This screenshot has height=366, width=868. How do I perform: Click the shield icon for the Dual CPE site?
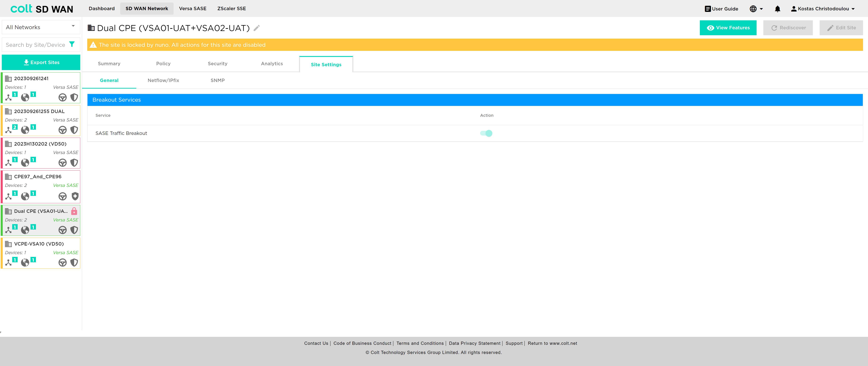[x=74, y=230]
